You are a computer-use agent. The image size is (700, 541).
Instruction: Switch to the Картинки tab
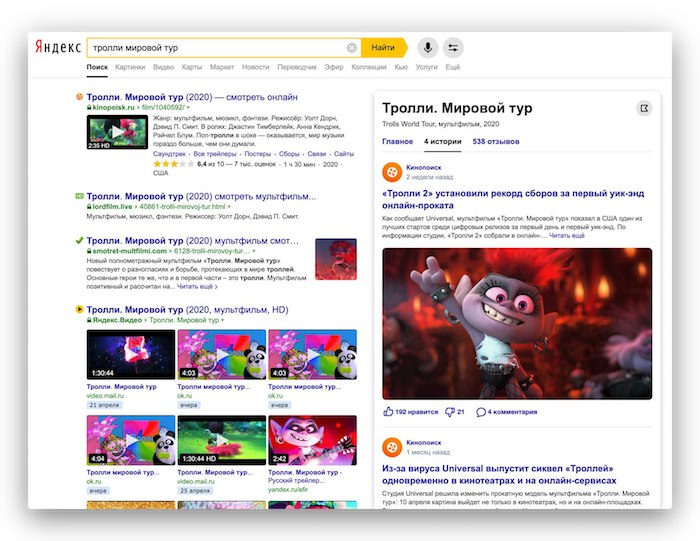point(130,67)
